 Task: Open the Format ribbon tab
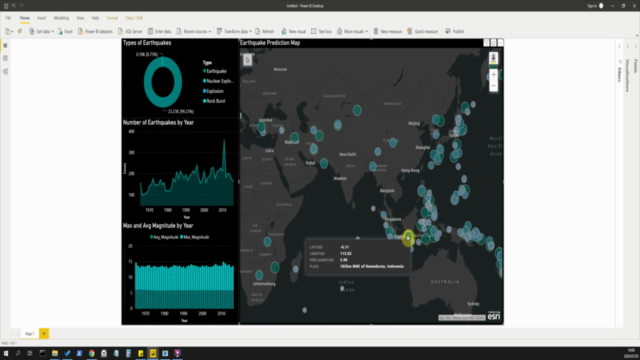112,18
